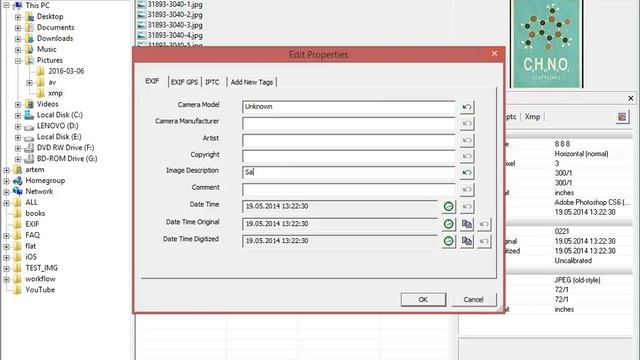Viewport: 640px width, 360px height.
Task: Revert the Copyright field value
Action: [x=467, y=156]
